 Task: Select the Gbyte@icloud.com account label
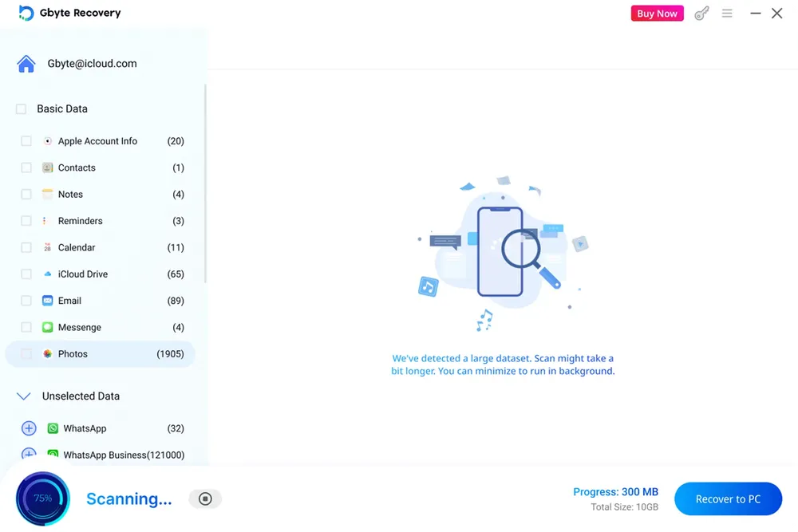(92, 64)
